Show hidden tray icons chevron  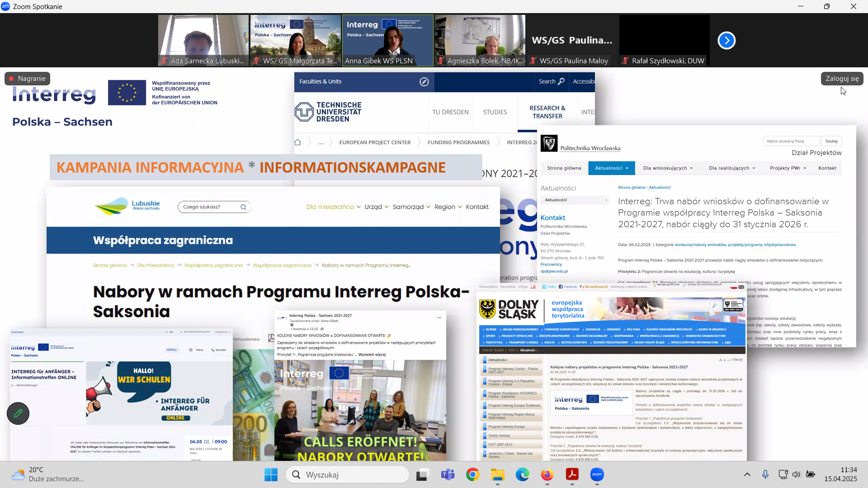click(747, 474)
